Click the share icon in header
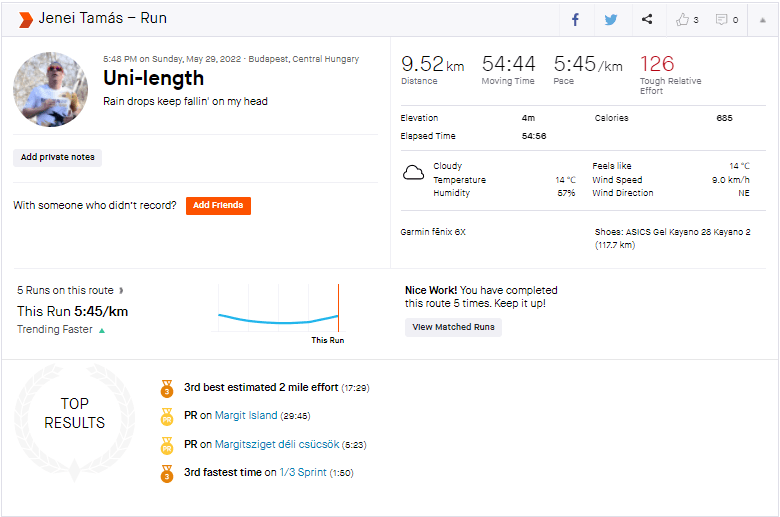This screenshot has height=517, width=780. point(647,19)
